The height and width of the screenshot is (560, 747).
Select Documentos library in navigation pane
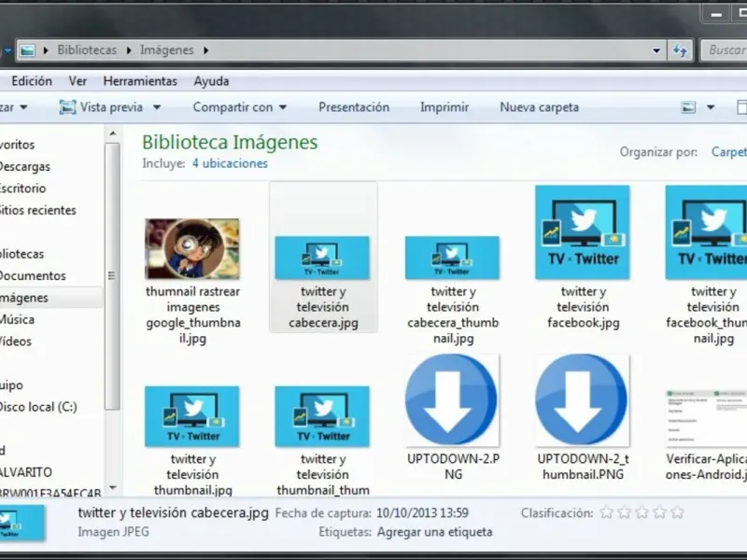(x=33, y=275)
